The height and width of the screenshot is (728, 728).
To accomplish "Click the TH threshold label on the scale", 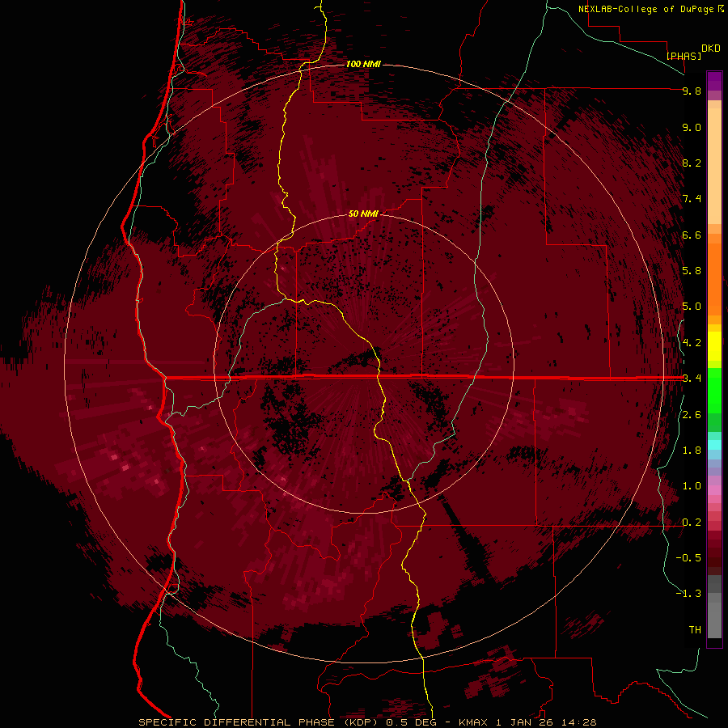I will [695, 630].
